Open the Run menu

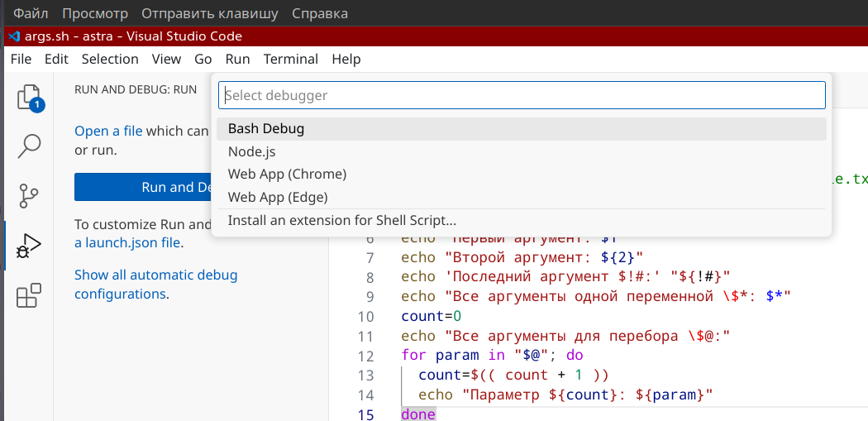(x=237, y=59)
